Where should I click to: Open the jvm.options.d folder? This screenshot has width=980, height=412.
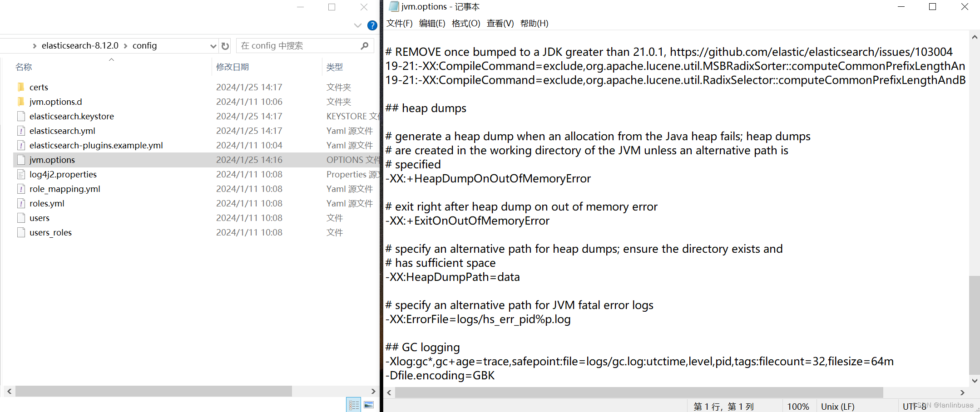[x=55, y=101]
